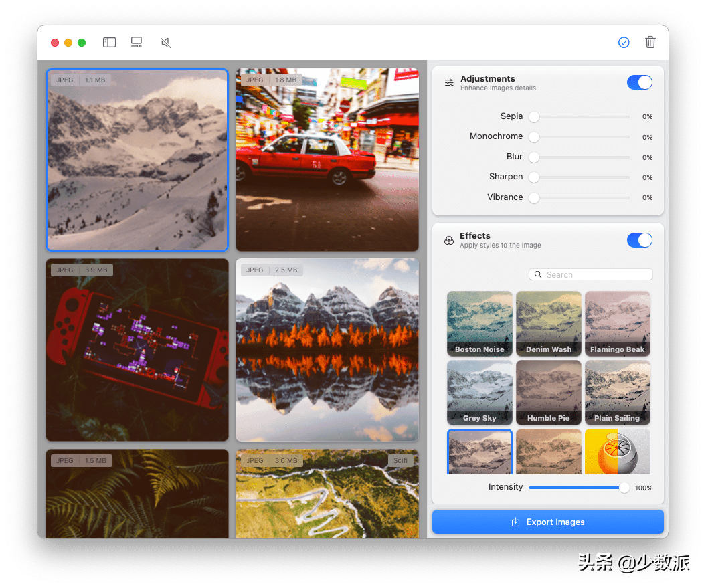Viewport: 706px width, 588px height.
Task: Select the mountain lake 2.5 MB image
Action: (327, 350)
